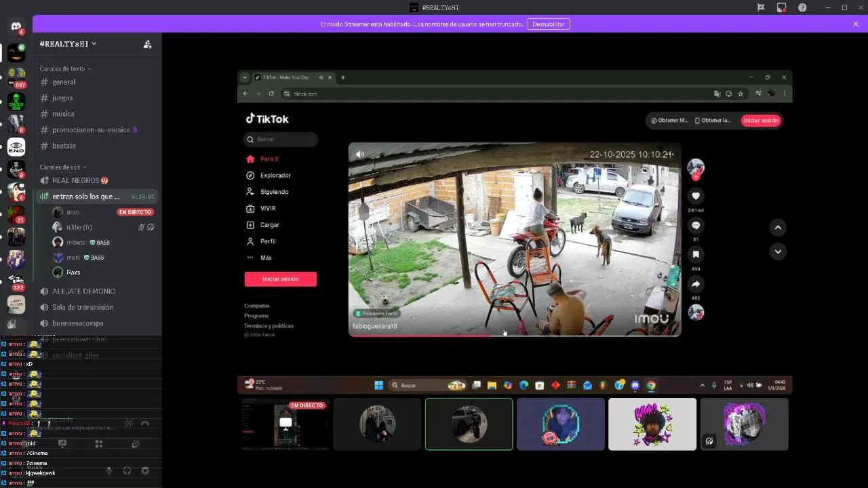Open File Explorer in streamed taskbar
The height and width of the screenshot is (488, 868).
point(492,385)
